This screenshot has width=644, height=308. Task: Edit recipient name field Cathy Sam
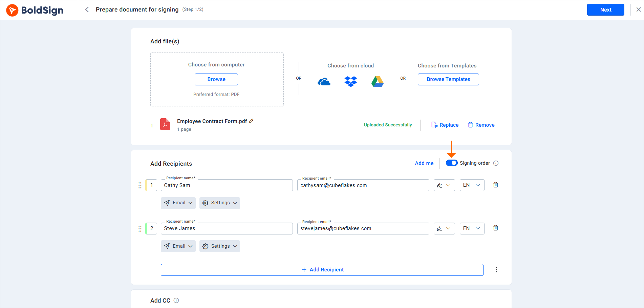[227, 185]
